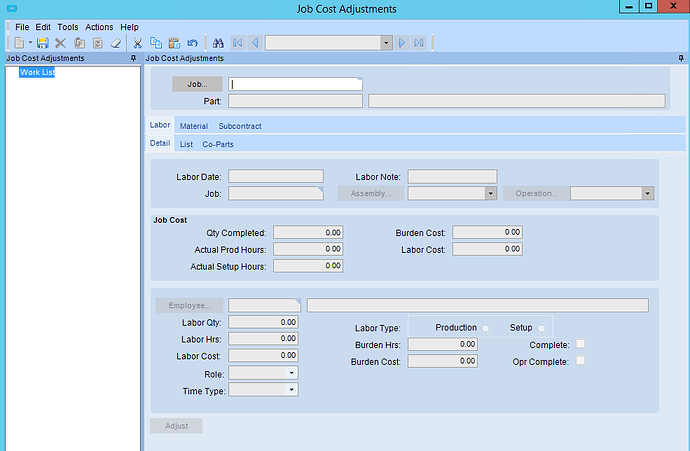Click the Part number field
This screenshot has height=451, width=690.
click(295, 101)
